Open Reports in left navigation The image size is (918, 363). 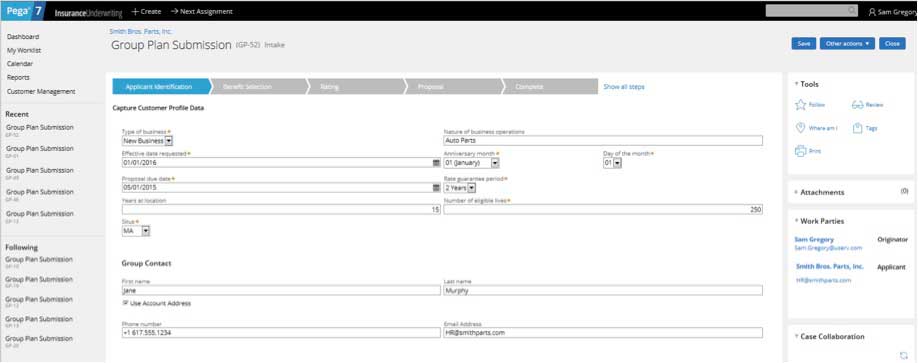pyautogui.click(x=18, y=77)
